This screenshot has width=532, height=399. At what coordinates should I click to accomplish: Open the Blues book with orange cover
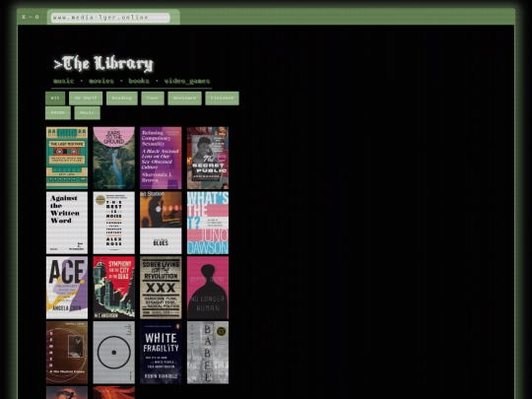tap(161, 223)
